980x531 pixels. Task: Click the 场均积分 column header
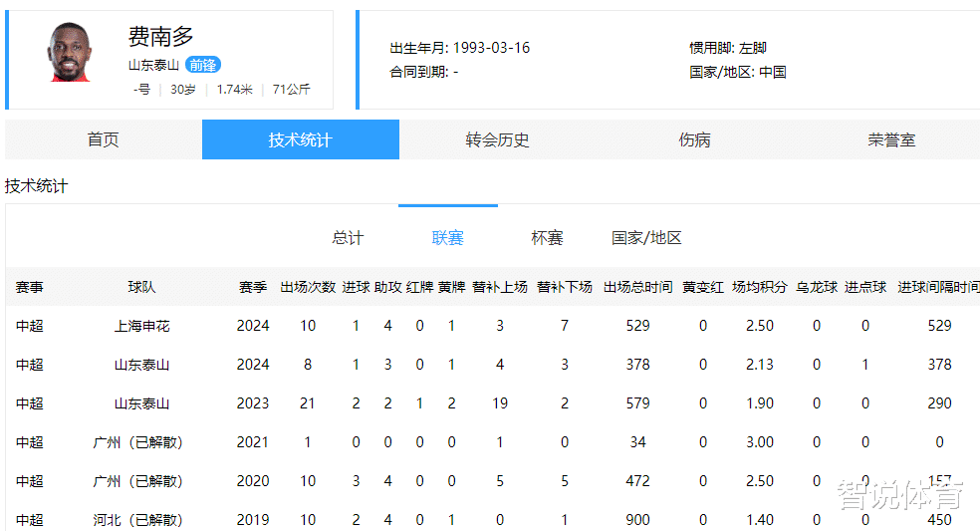[x=759, y=287]
